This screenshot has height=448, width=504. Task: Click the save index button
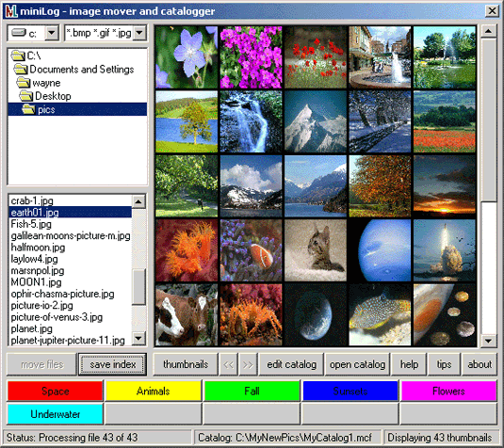(x=112, y=364)
